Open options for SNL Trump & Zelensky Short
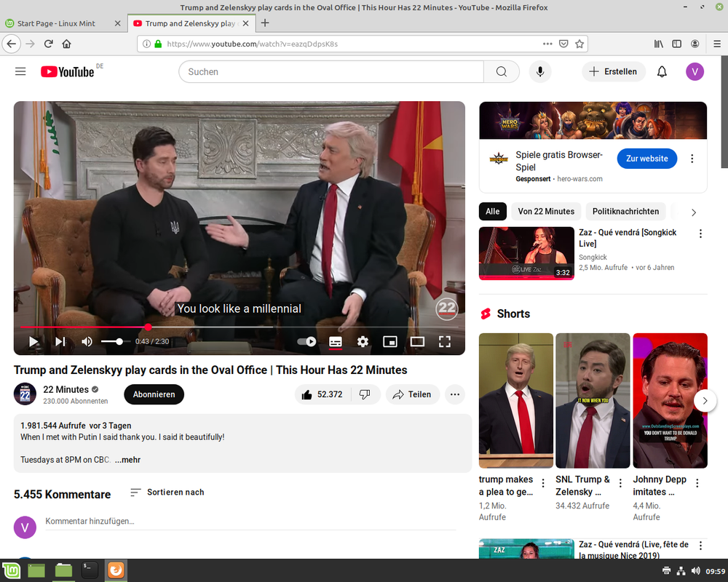 coord(620,483)
